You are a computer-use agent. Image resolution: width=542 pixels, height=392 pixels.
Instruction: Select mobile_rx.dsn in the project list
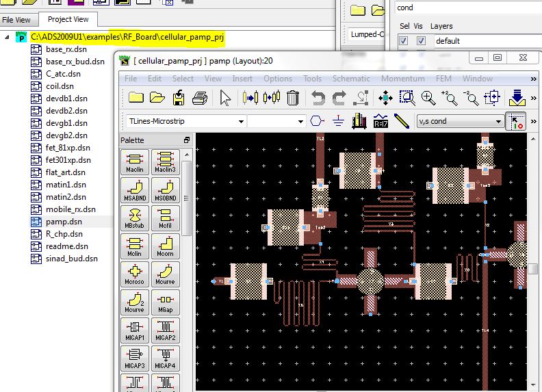[x=70, y=209]
